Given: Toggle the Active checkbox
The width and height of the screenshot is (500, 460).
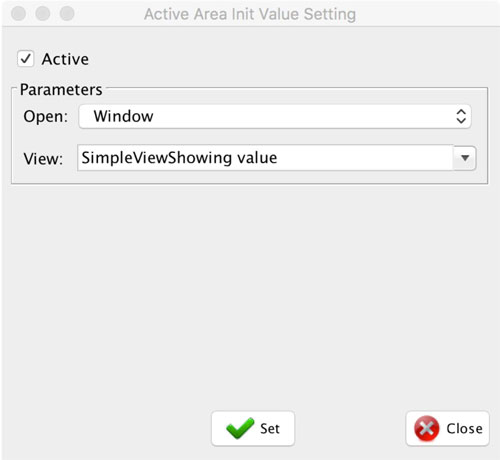Looking at the screenshot, I should (25, 59).
